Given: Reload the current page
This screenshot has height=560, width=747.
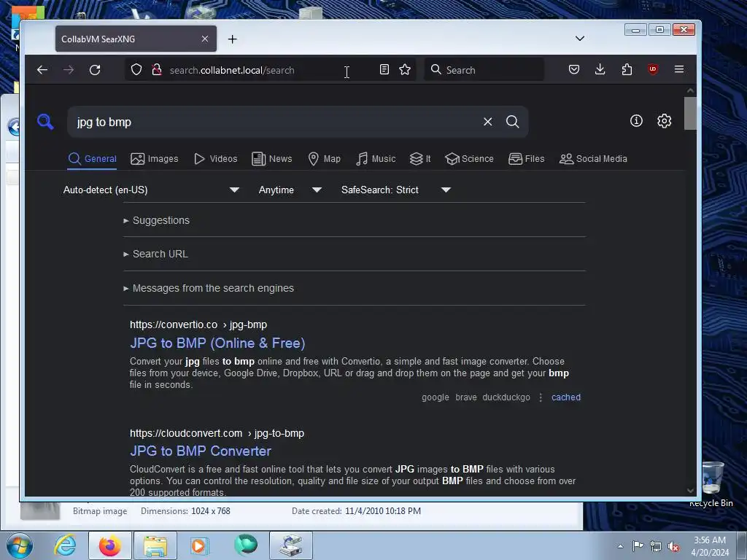Looking at the screenshot, I should [x=95, y=70].
